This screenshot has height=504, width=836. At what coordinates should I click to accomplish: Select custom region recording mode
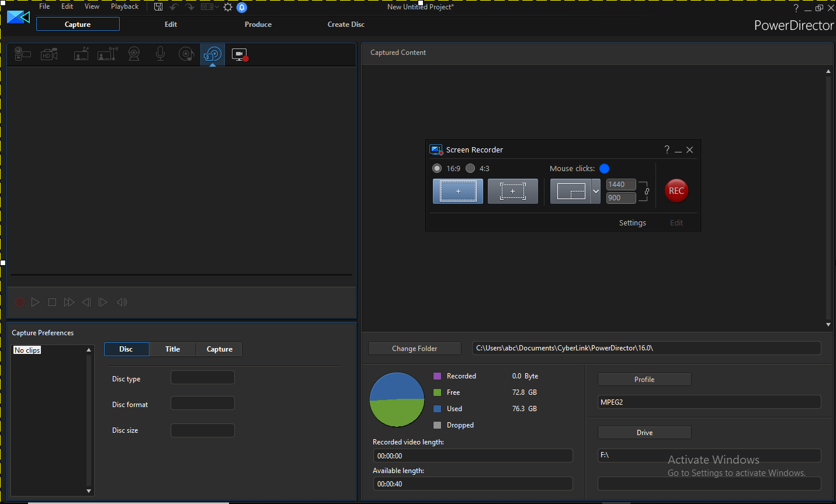click(513, 191)
